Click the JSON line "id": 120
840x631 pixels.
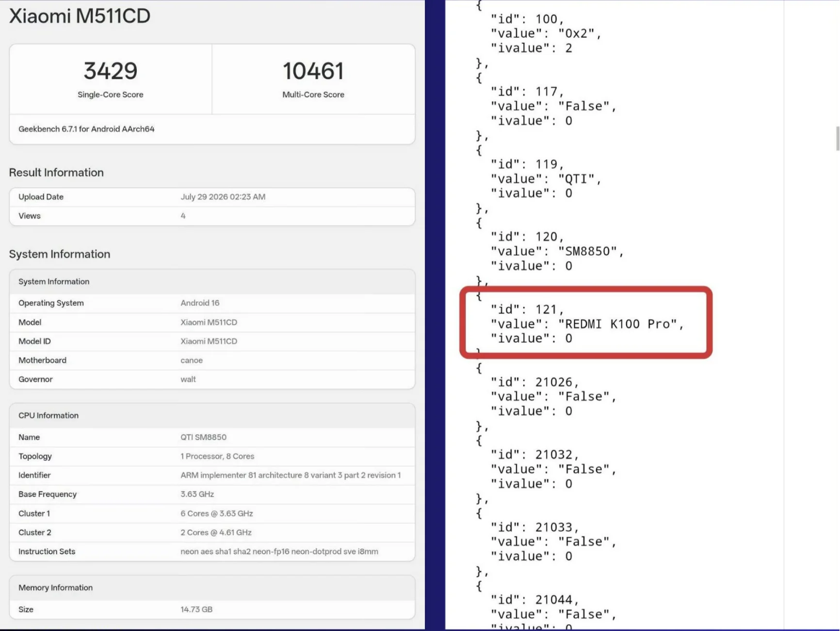527,237
